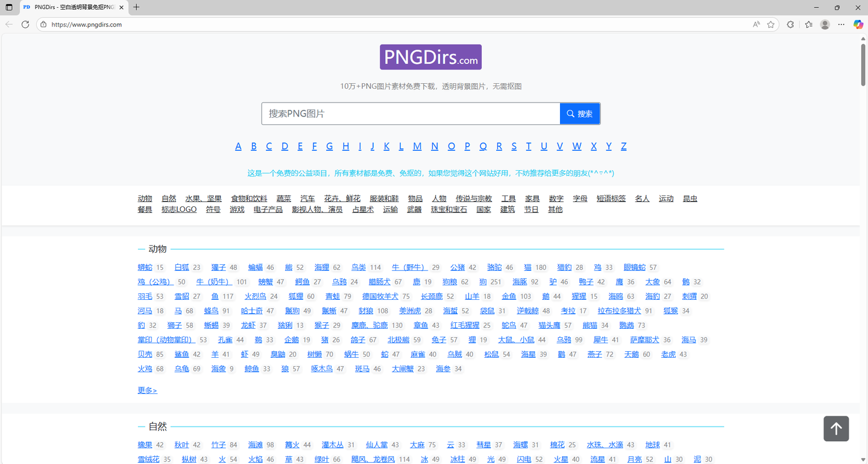Open the favorites list icon
Screen dimensions: 868x464
(x=809, y=25)
